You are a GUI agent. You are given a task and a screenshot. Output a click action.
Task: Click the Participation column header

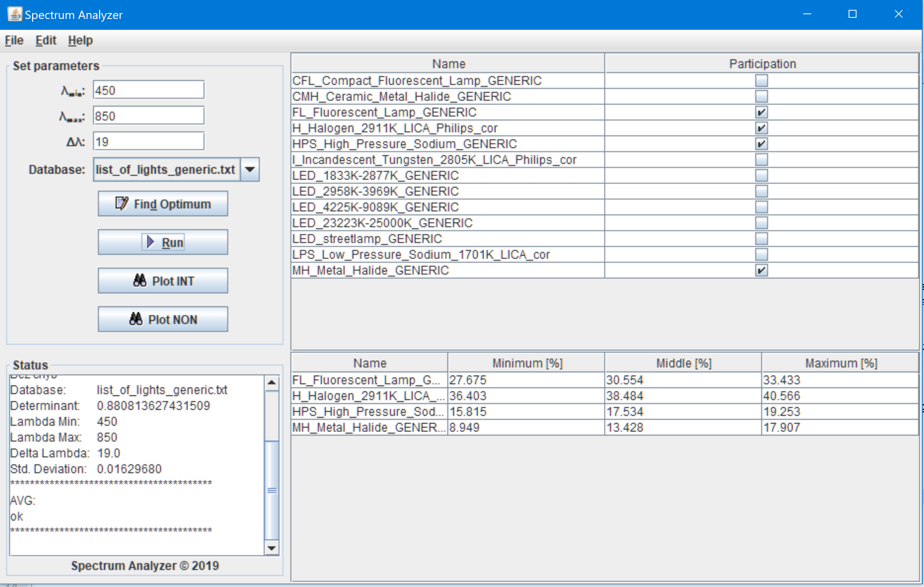tap(762, 64)
